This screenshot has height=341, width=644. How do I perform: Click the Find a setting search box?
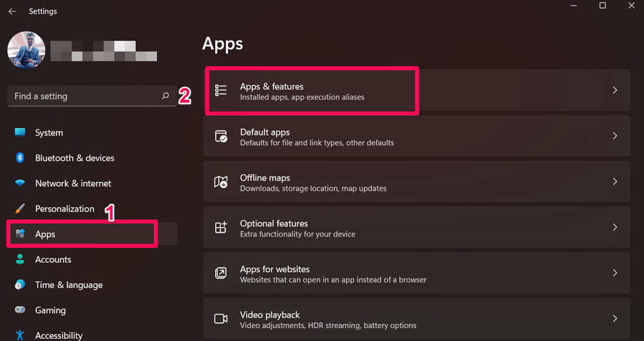pyautogui.click(x=84, y=96)
